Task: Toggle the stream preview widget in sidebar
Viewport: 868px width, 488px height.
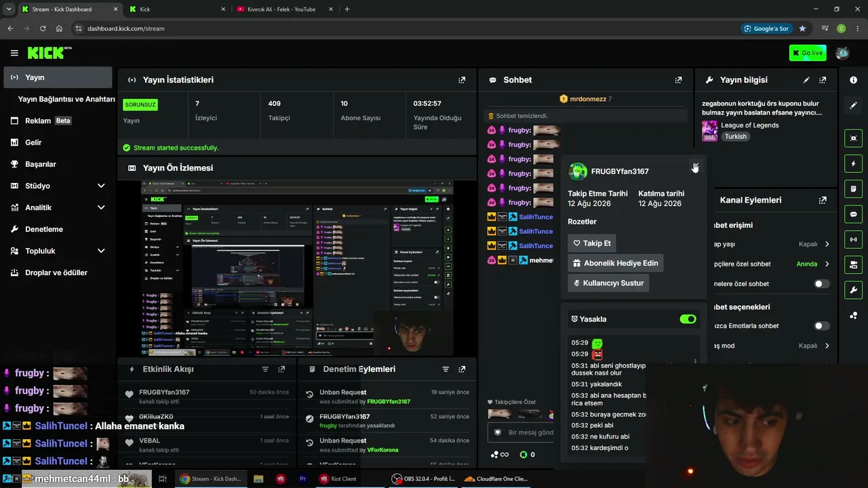Action: pyautogui.click(x=853, y=138)
